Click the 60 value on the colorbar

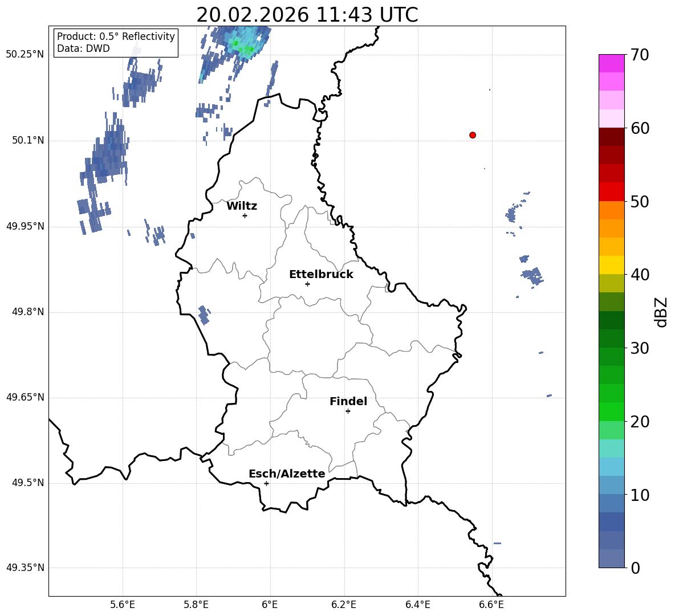coord(640,128)
